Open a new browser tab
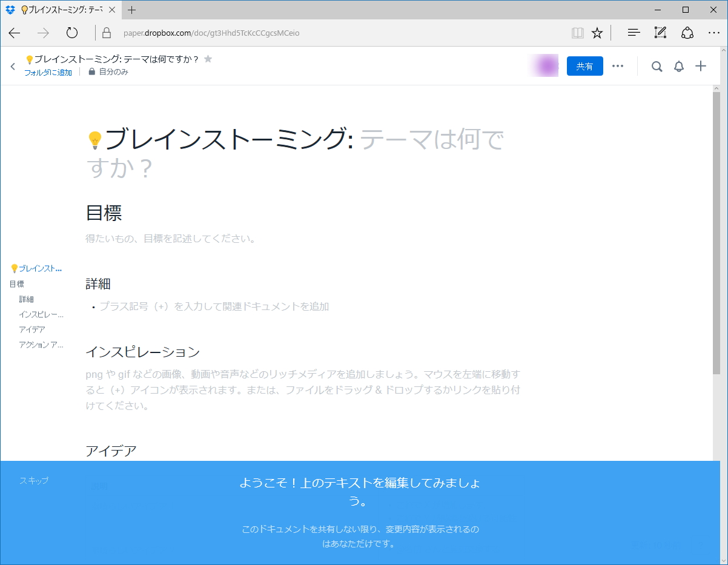Screen dimensions: 728x565 pyautogui.click(x=133, y=10)
